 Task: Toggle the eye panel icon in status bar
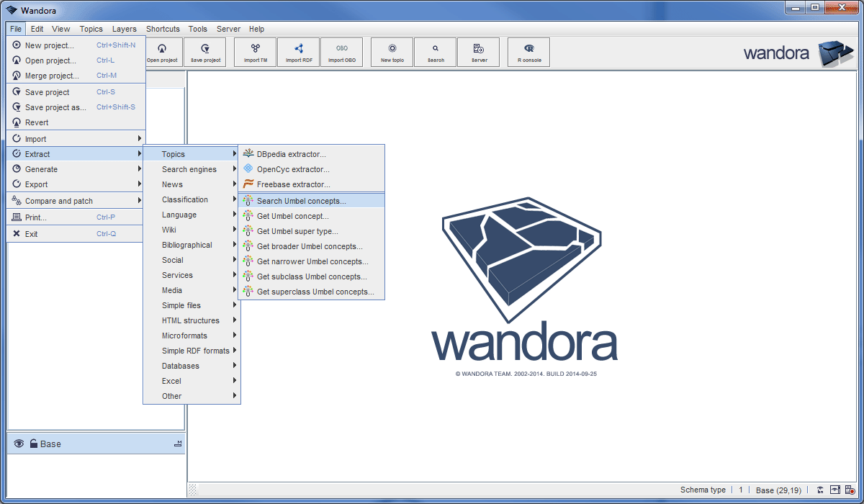point(835,490)
